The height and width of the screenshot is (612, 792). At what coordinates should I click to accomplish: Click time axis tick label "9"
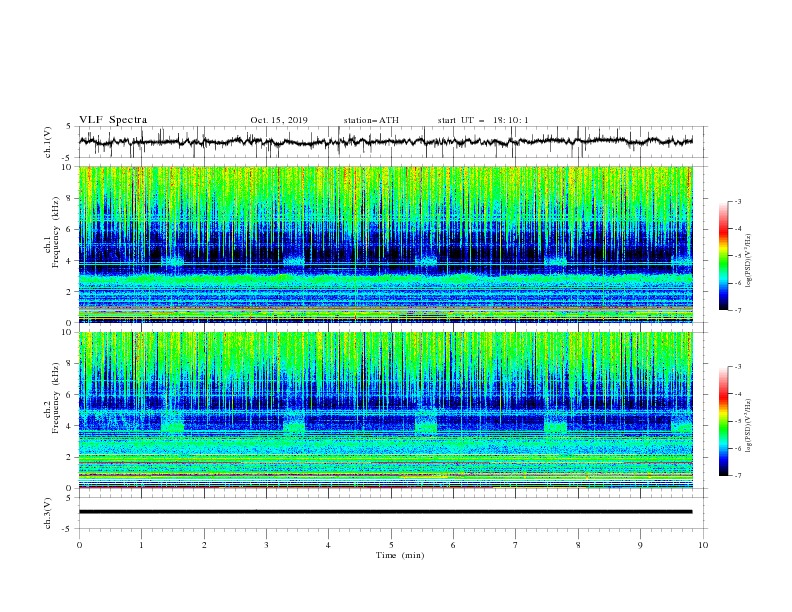640,545
